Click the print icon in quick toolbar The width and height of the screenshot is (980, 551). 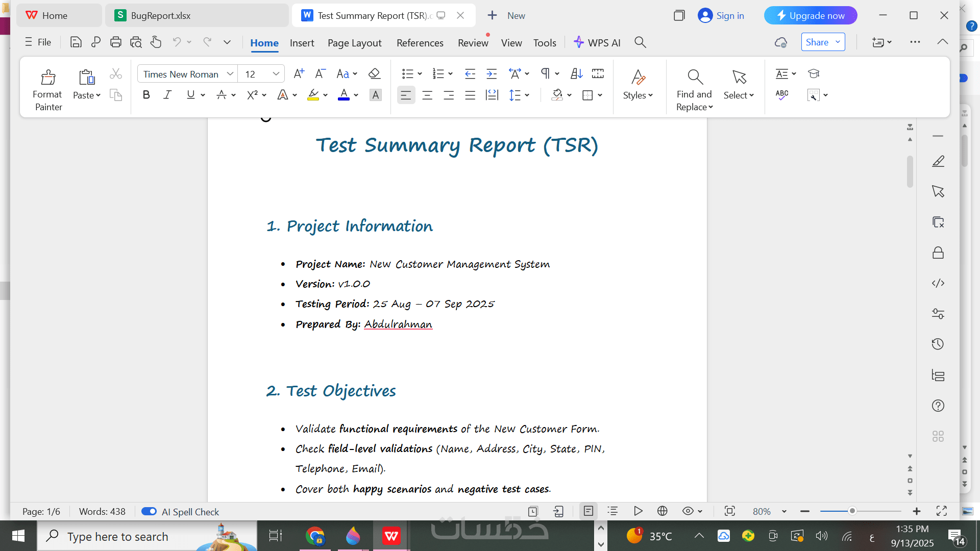point(116,42)
